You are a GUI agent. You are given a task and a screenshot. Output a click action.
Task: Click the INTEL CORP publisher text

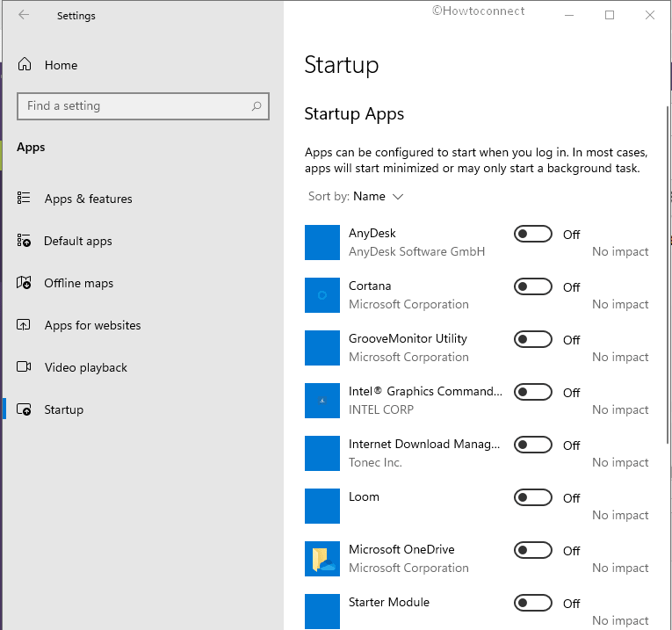pyautogui.click(x=381, y=409)
